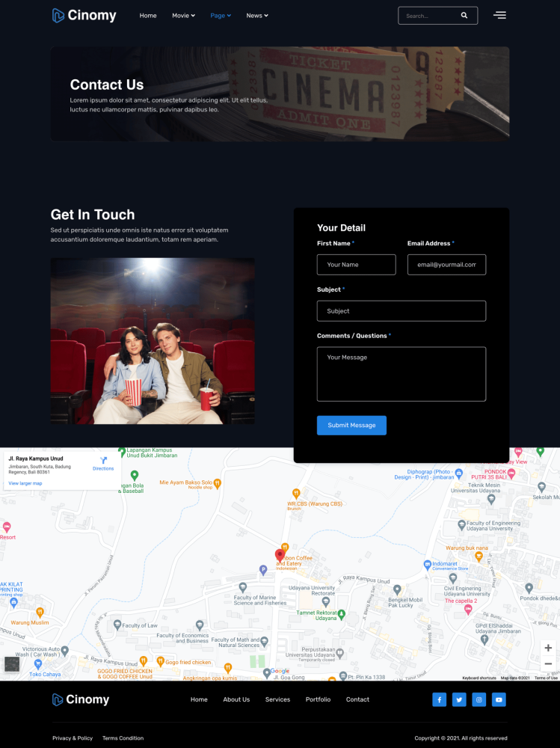Image resolution: width=560 pixels, height=748 pixels.
Task: Zoom in on the map
Action: 548,648
